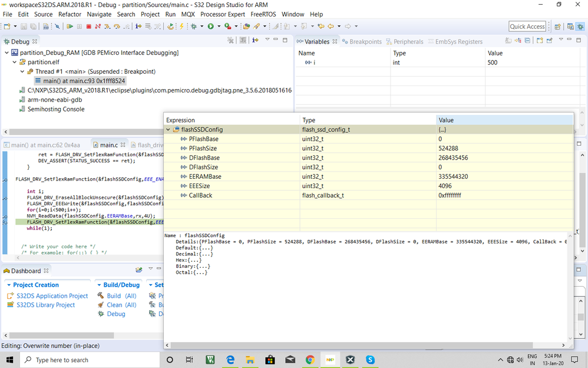Image resolution: width=588 pixels, height=368 pixels.
Task: Open new Variables view icon
Action: point(540,40)
